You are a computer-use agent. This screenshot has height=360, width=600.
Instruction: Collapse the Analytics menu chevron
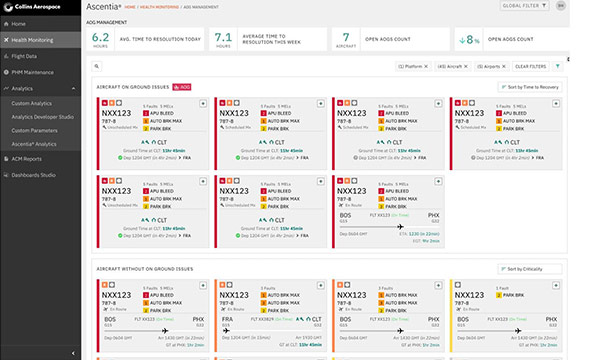pos(73,89)
